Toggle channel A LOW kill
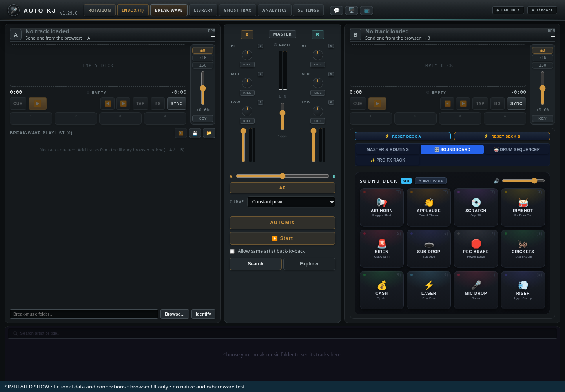 click(247, 121)
